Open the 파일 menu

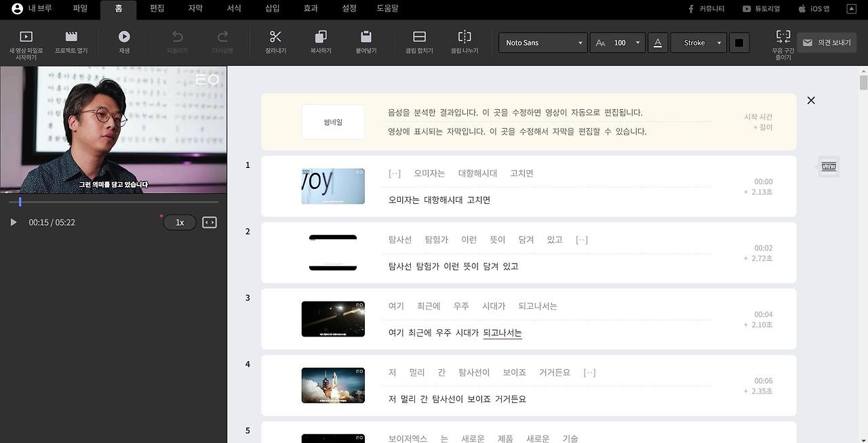pyautogui.click(x=80, y=9)
